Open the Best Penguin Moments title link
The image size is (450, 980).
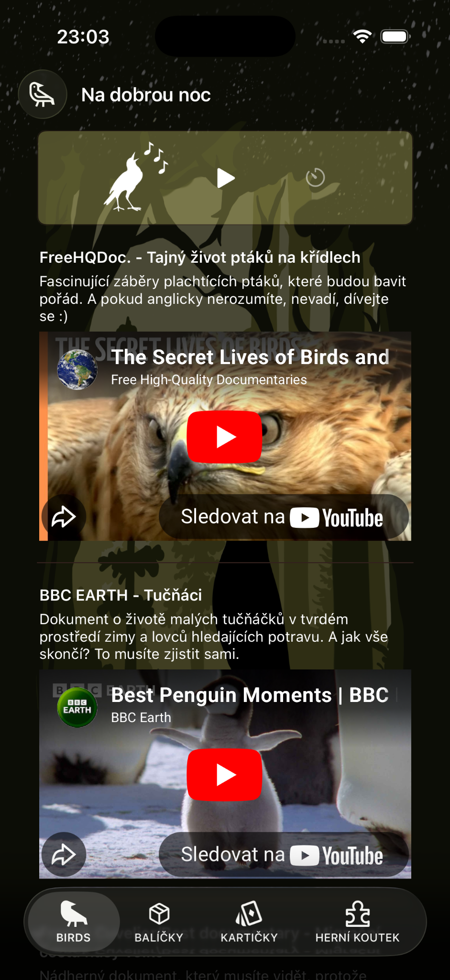250,695
